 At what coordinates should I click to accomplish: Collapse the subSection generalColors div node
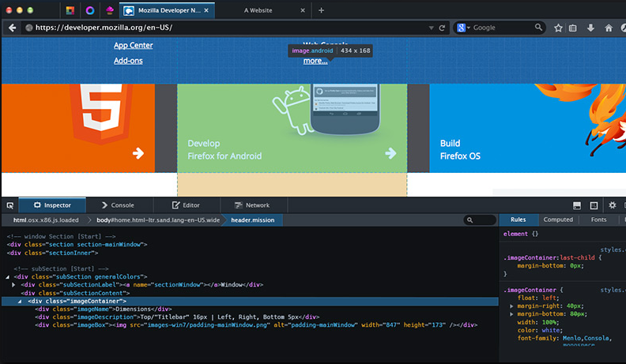8,276
